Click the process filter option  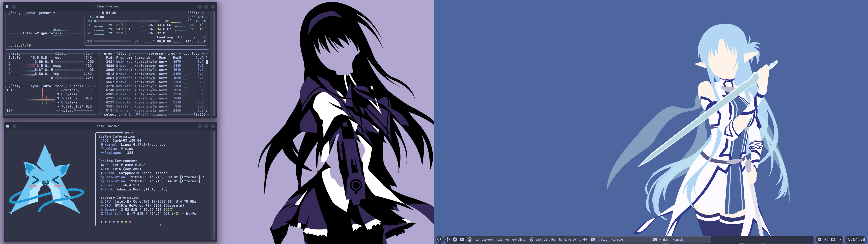click(122, 54)
